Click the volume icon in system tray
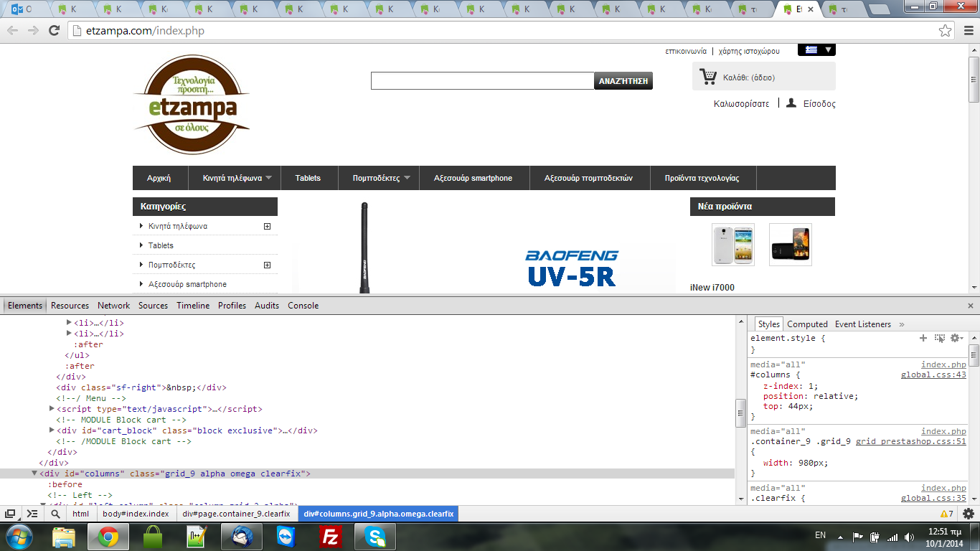Image resolution: width=980 pixels, height=551 pixels. [x=910, y=537]
